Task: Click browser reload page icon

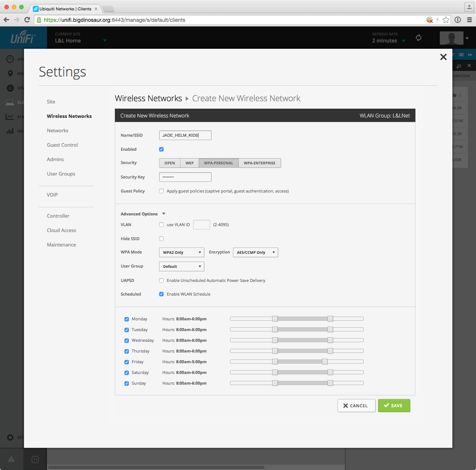Action: click(27, 20)
